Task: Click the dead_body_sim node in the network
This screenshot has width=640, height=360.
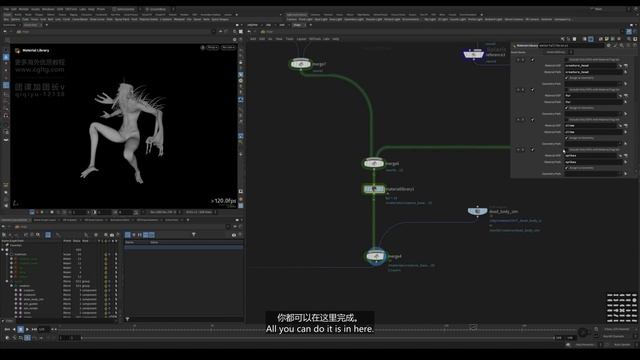Action: tap(477, 211)
